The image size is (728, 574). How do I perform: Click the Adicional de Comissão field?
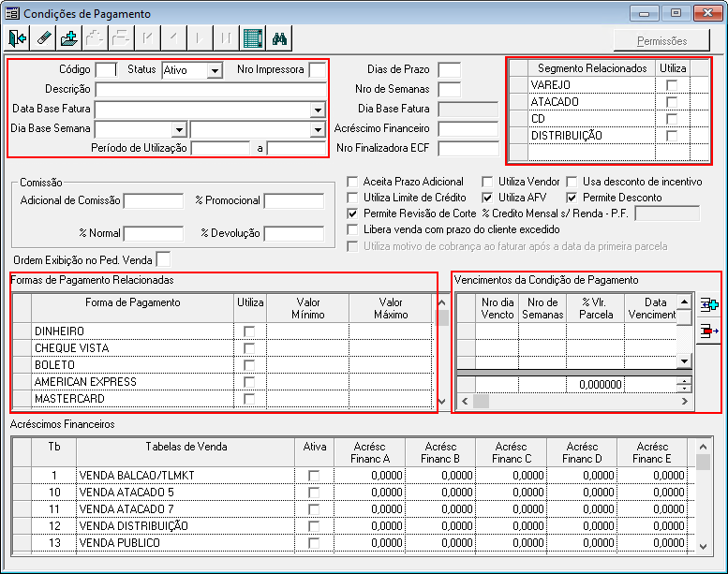[154, 201]
